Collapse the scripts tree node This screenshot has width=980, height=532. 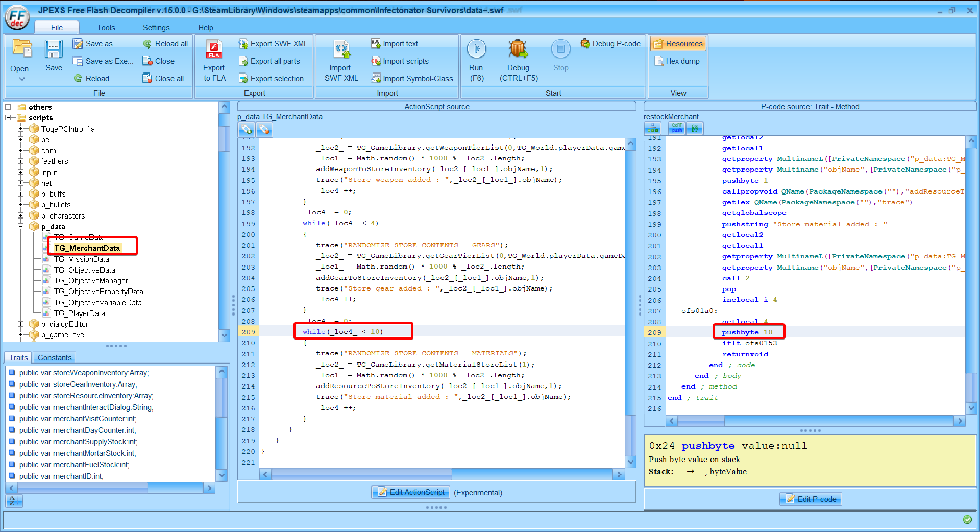tap(8, 118)
